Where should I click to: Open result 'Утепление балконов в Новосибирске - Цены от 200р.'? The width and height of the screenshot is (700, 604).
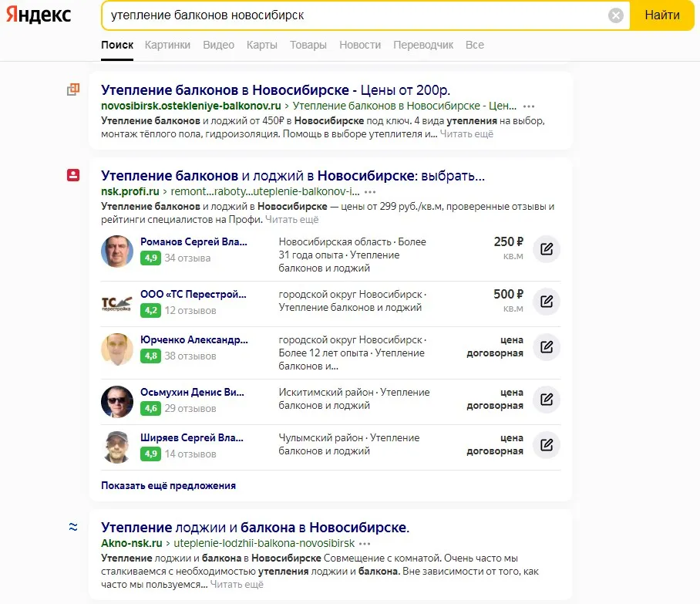[x=275, y=89]
